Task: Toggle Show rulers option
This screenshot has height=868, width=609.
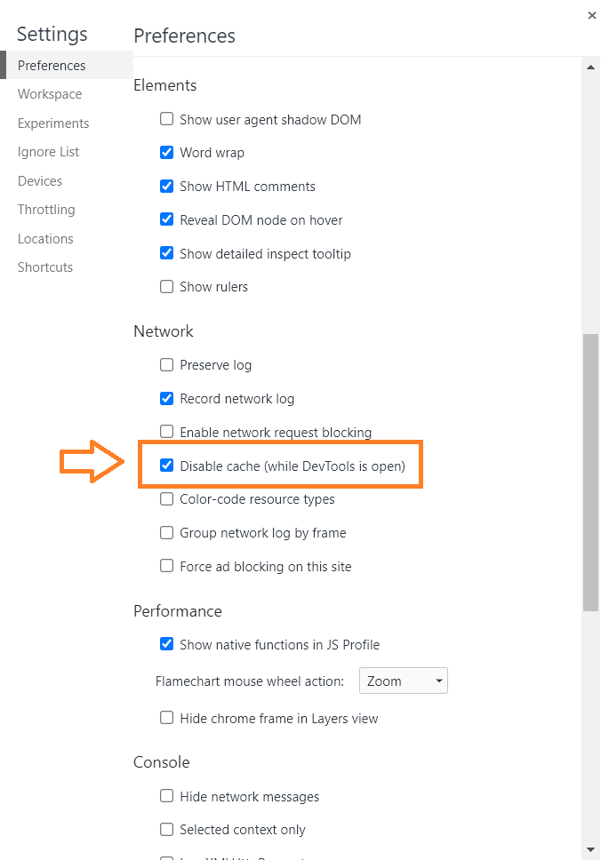Action: coord(166,287)
